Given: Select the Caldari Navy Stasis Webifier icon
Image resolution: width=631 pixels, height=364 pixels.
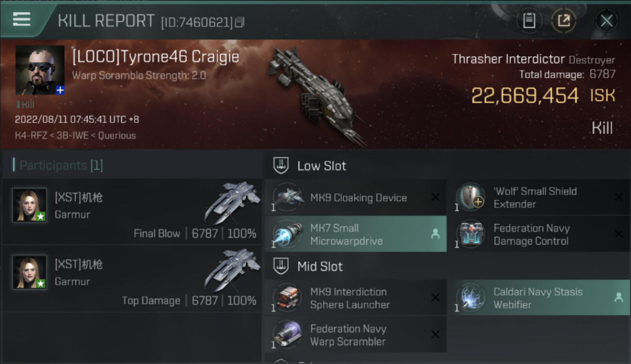Looking at the screenshot, I should 471,298.
